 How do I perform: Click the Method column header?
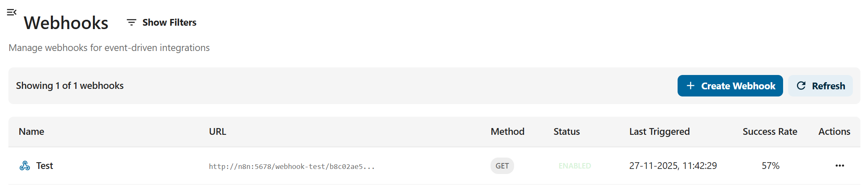click(507, 131)
